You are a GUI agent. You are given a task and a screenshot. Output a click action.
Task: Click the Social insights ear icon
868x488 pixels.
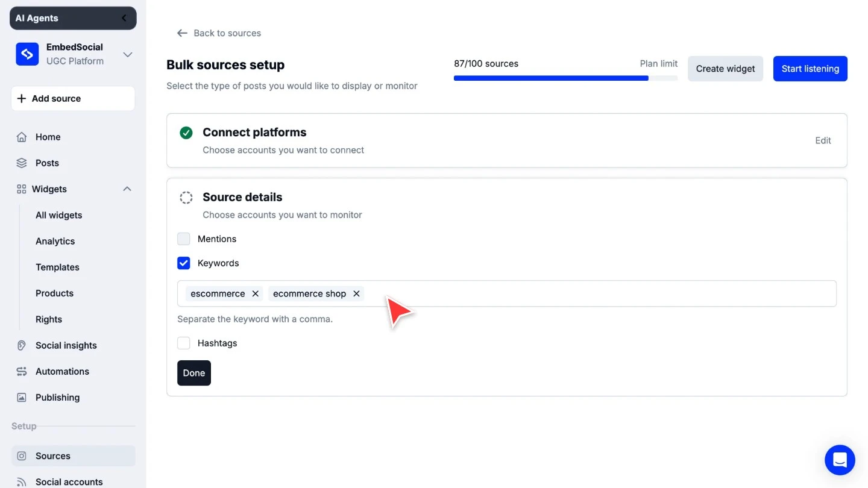pyautogui.click(x=22, y=345)
